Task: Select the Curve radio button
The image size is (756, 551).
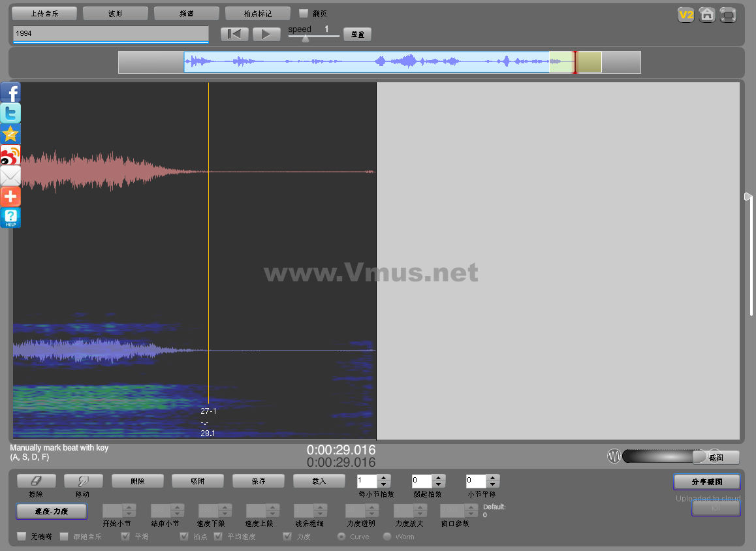Action: [341, 537]
